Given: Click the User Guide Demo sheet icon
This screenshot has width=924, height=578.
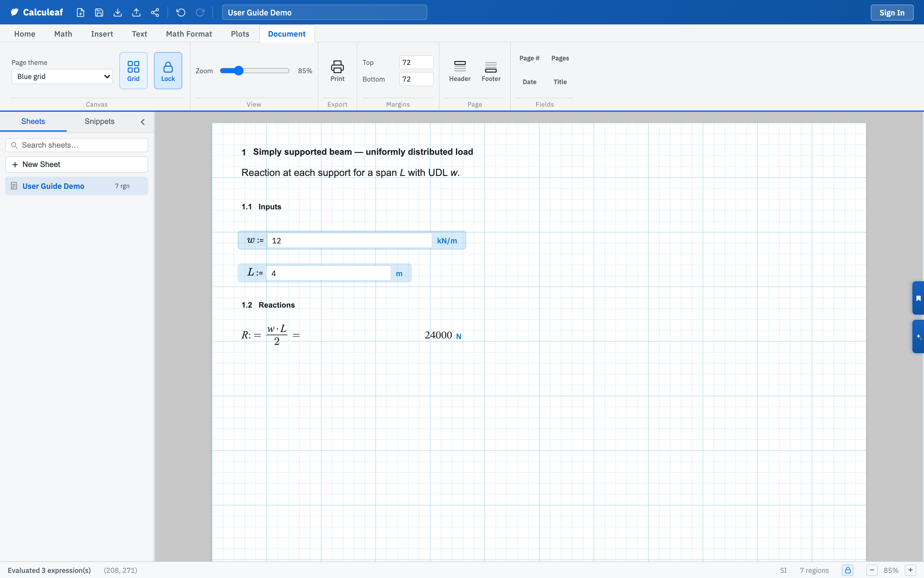Looking at the screenshot, I should coord(14,186).
